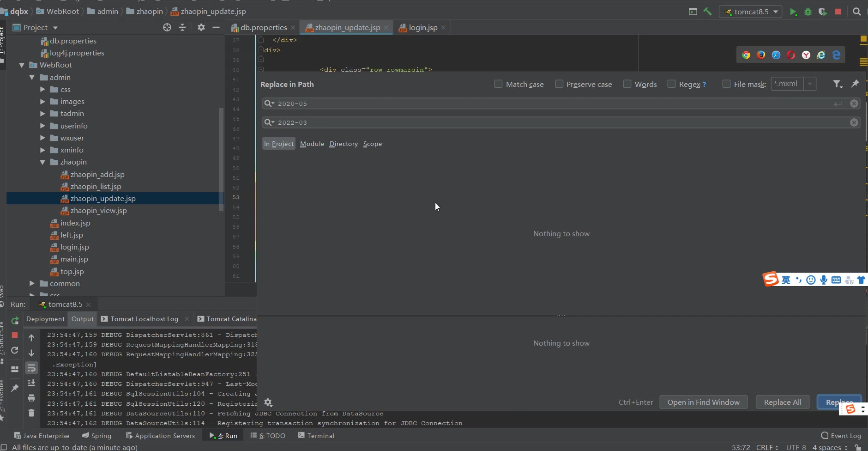Click the Build project hammer icon
Viewport: 868px width, 451px height.
pyautogui.click(x=707, y=12)
